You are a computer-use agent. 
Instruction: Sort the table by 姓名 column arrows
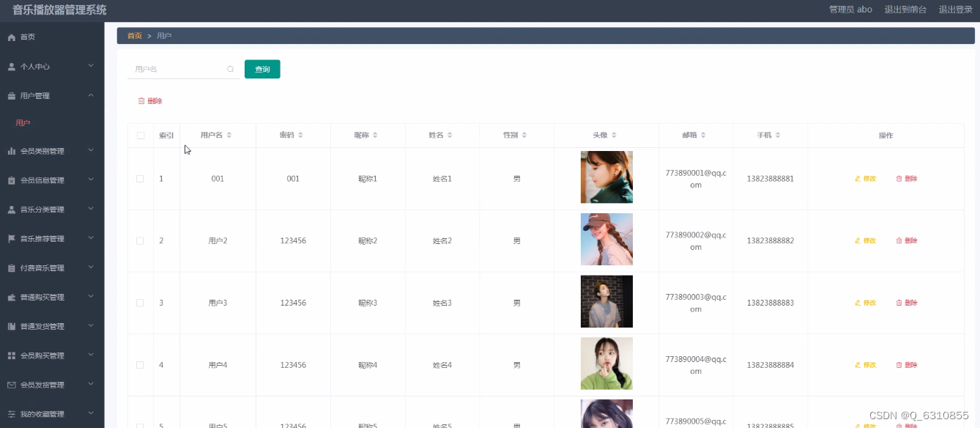pos(450,136)
